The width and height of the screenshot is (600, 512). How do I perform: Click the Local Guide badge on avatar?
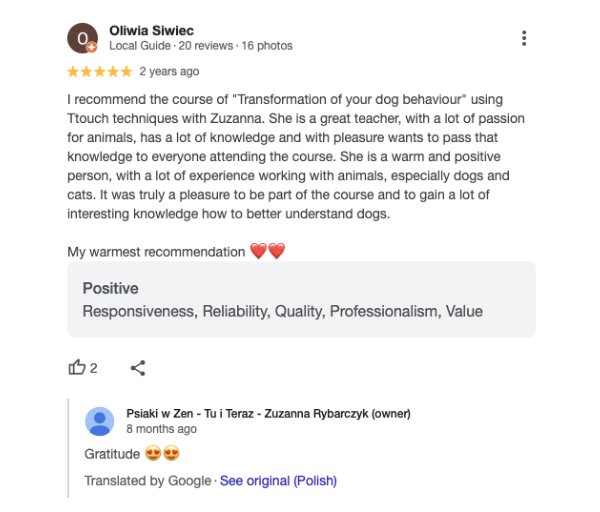click(91, 47)
